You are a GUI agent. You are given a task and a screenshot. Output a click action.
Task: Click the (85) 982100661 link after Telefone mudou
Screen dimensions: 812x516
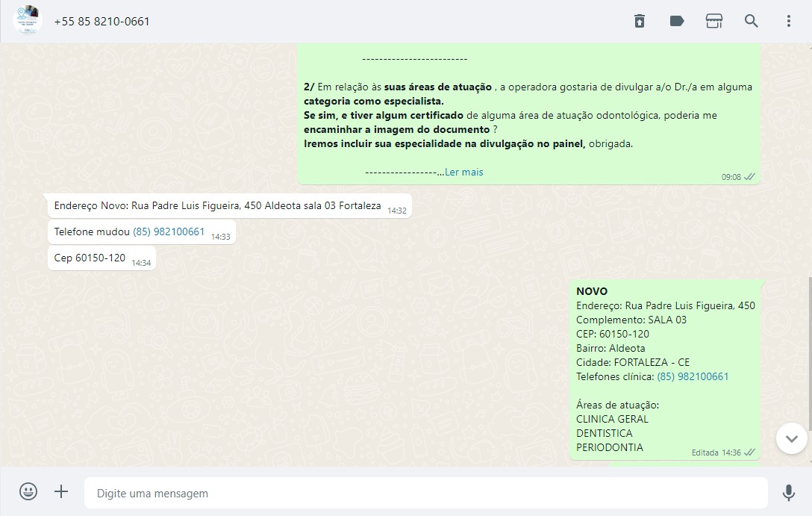[x=169, y=231]
